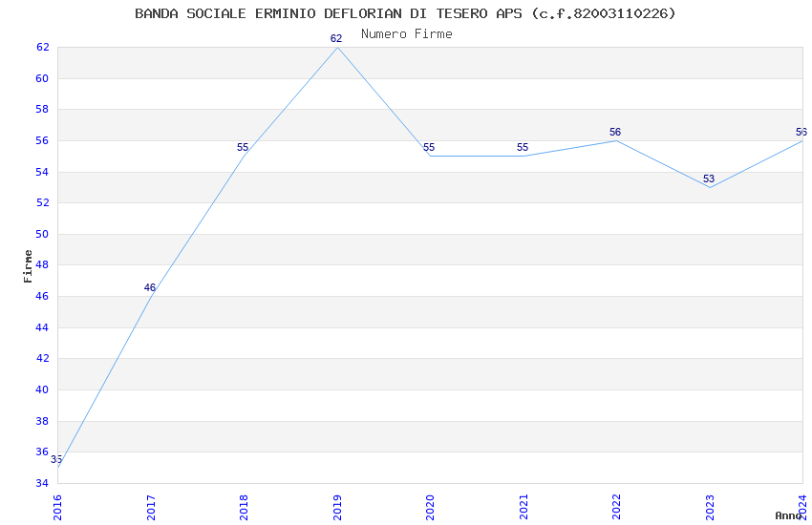The height and width of the screenshot is (525, 812).
Task: Click the 2017 x-axis year label
Action: pos(151,507)
